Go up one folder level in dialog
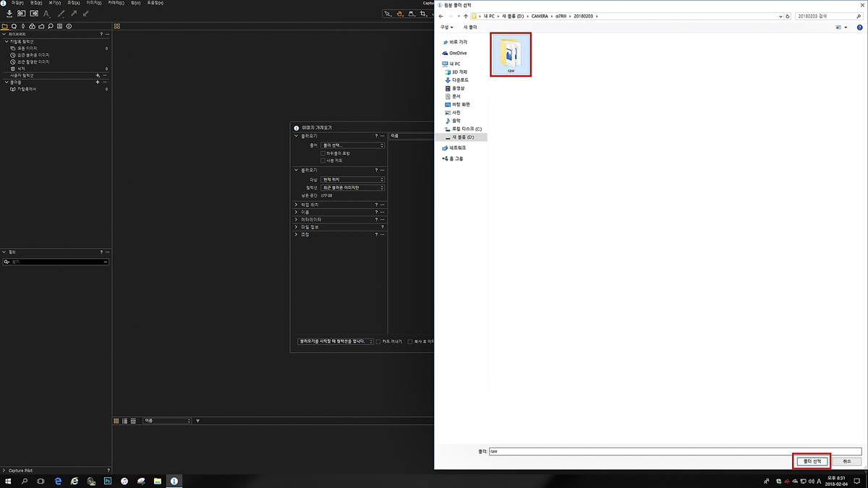The image size is (868, 488). [x=466, y=16]
